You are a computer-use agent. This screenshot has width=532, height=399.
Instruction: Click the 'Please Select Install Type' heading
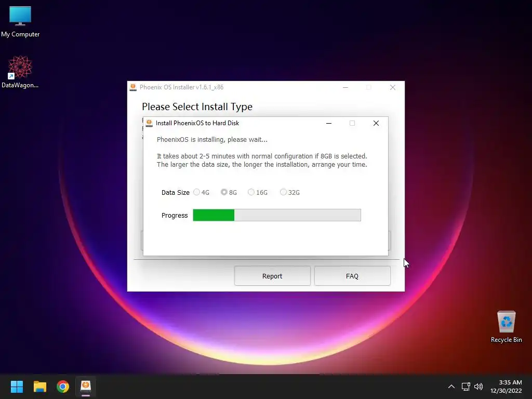pos(197,107)
